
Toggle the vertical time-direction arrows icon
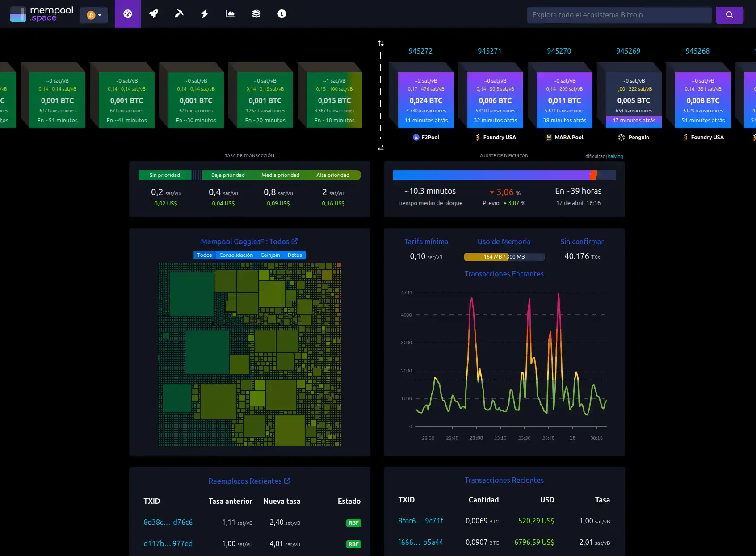click(x=381, y=43)
